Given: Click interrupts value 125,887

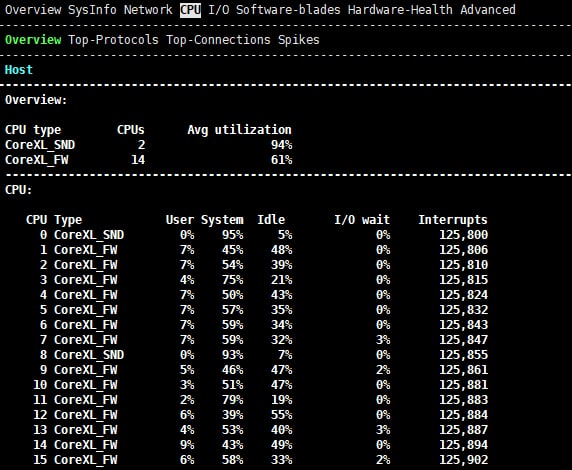Looking at the screenshot, I should tap(463, 429).
